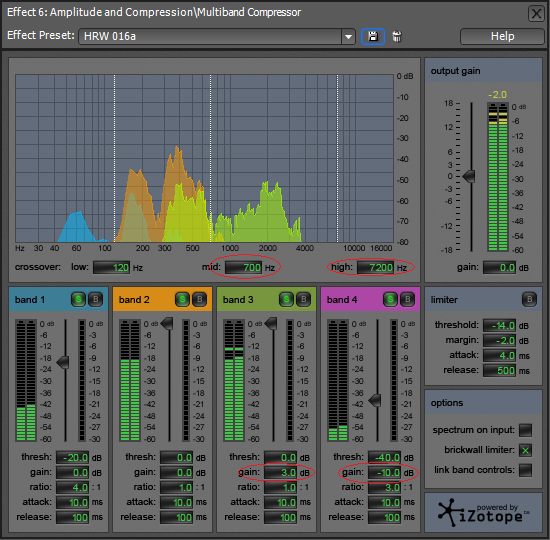Solo band 2 with its S button
Viewport: 550px width, 540px height.
[x=182, y=299]
